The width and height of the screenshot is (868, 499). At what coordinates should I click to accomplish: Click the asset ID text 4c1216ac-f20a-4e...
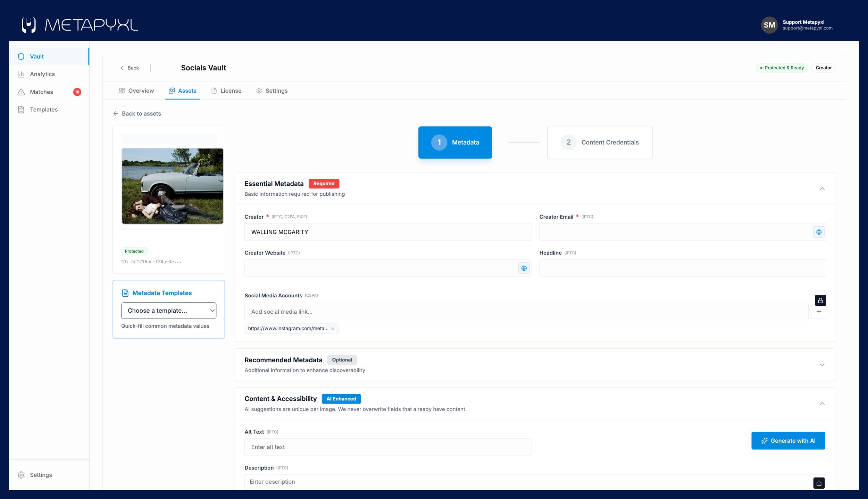pos(151,262)
